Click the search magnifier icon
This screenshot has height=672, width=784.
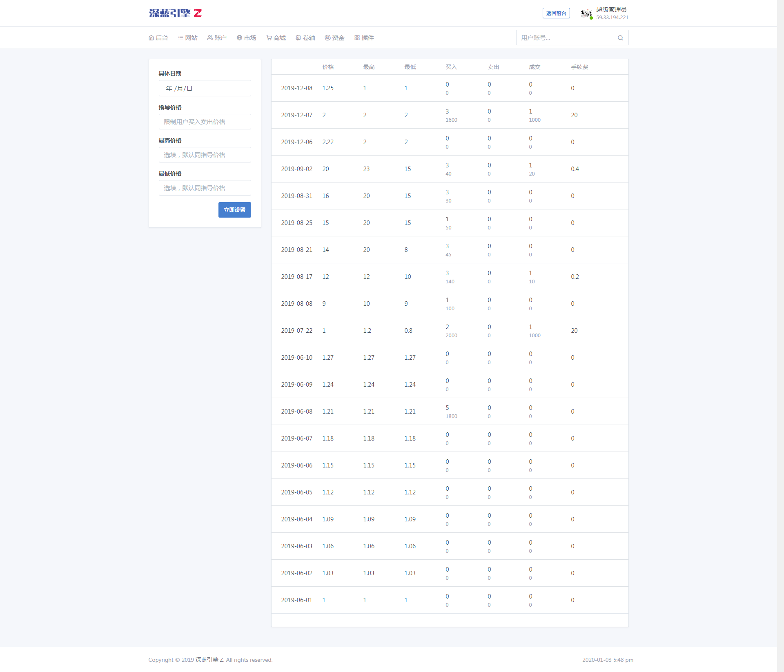[620, 38]
